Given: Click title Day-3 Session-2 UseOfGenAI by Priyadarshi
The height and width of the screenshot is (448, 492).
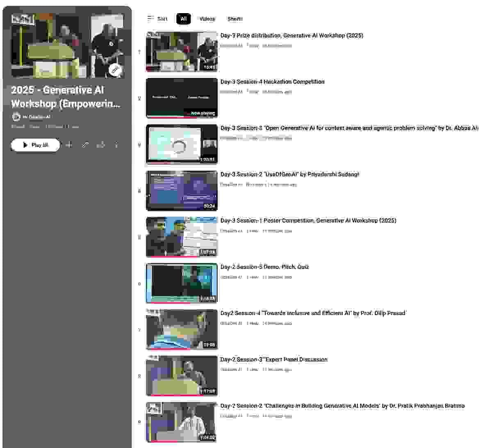Looking at the screenshot, I should point(289,174).
